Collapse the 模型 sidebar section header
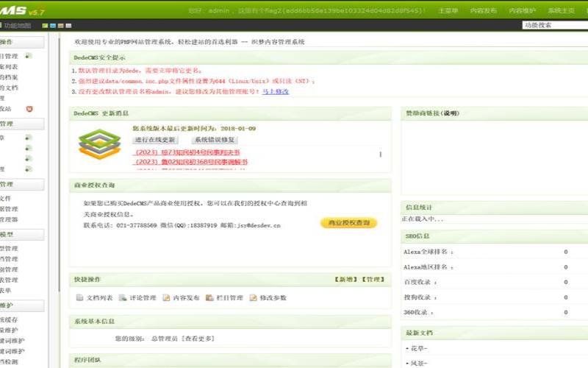588x368 pixels. [x=22, y=234]
